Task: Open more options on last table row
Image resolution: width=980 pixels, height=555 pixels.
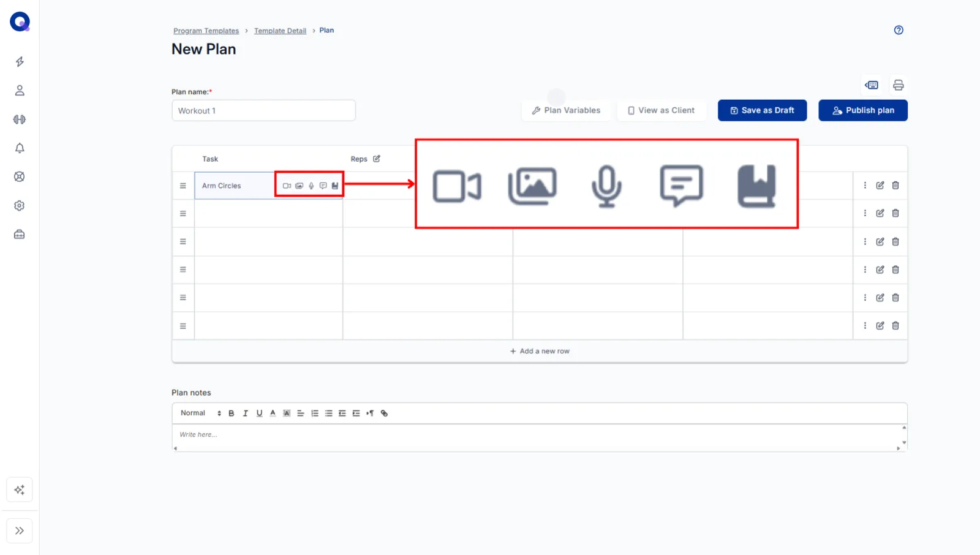Action: 865,325
